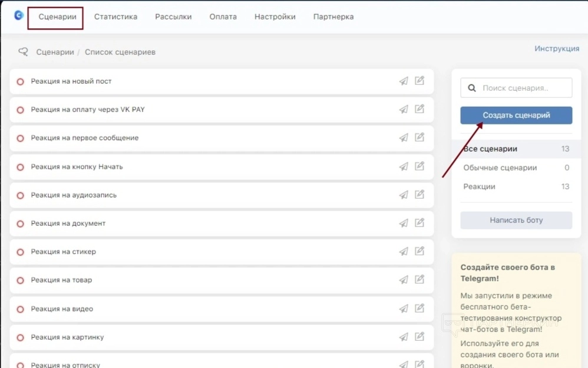Screen dimensions: 588x368
Task: Open the Инструкция link
Action: [556, 48]
